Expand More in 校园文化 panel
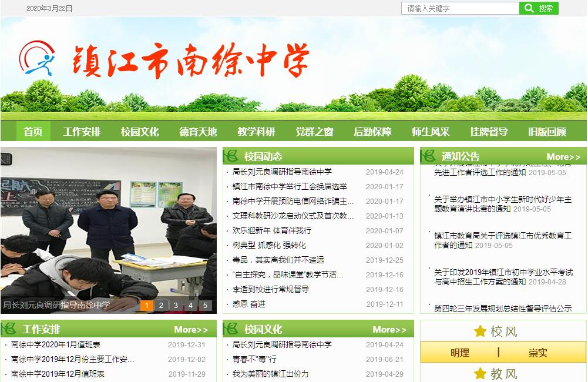588x382 pixels. tap(389, 330)
